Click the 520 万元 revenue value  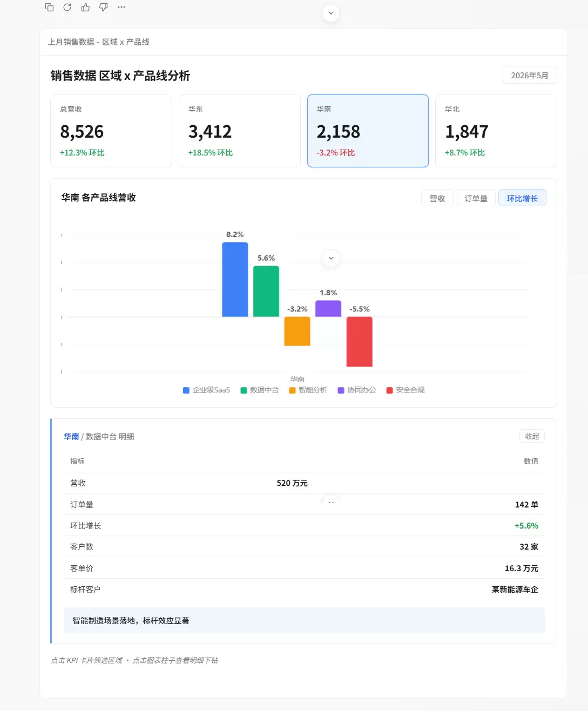[292, 483]
